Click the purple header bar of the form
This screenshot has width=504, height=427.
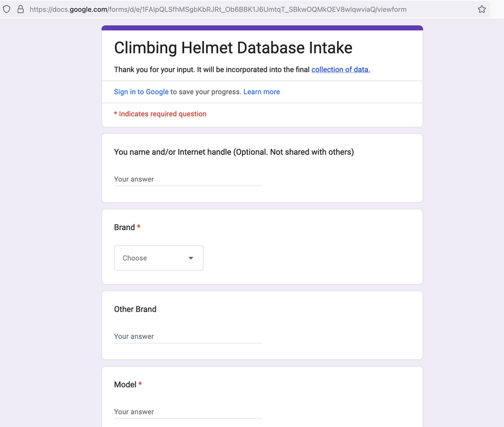coord(263,28)
